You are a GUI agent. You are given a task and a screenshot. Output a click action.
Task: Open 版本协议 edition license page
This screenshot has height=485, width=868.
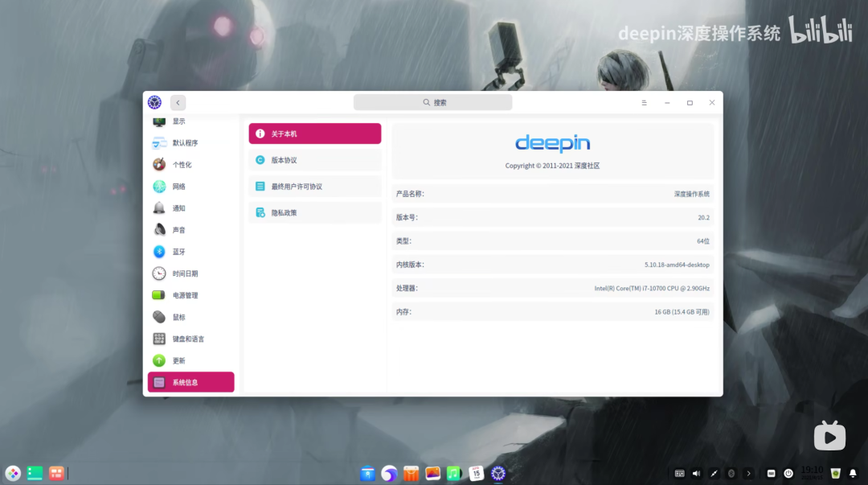[315, 160]
